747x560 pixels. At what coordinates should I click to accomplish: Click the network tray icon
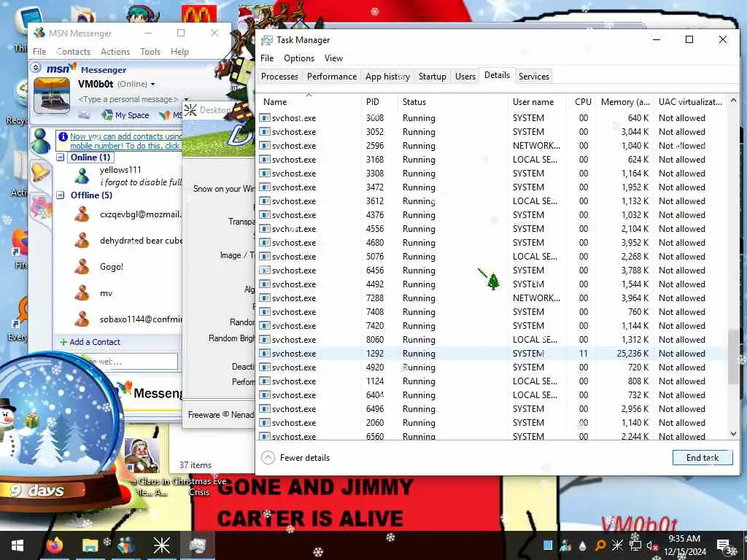[x=635, y=545]
